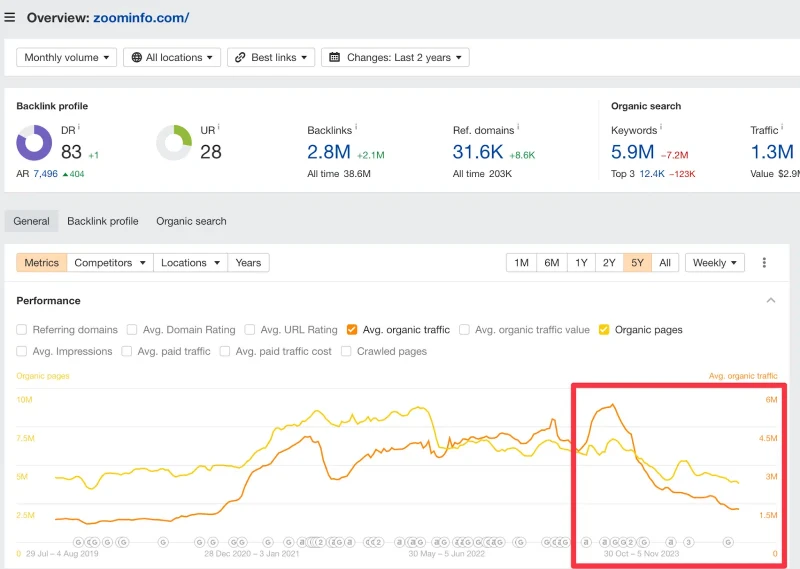Click the purple DR donut chart
The height and width of the screenshot is (569, 800).
(x=34, y=143)
